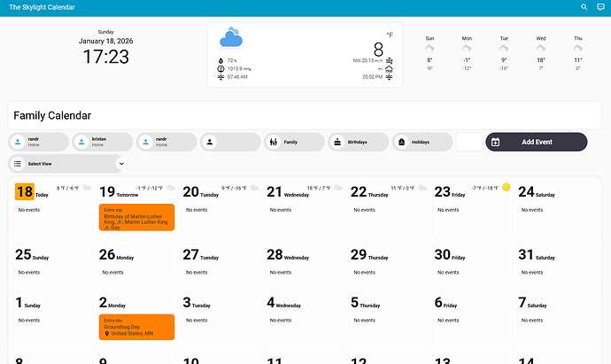Select Monday 26 day number
This screenshot has width=611, height=364.
(x=107, y=254)
